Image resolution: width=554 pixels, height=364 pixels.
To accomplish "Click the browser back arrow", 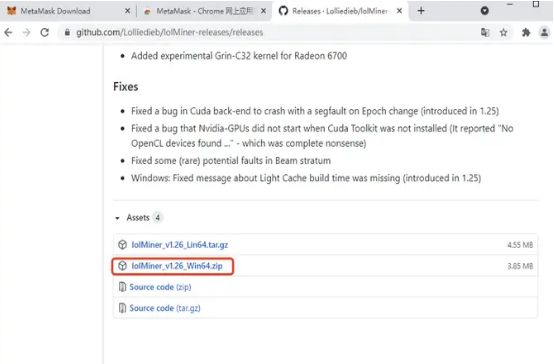I will tap(8, 33).
